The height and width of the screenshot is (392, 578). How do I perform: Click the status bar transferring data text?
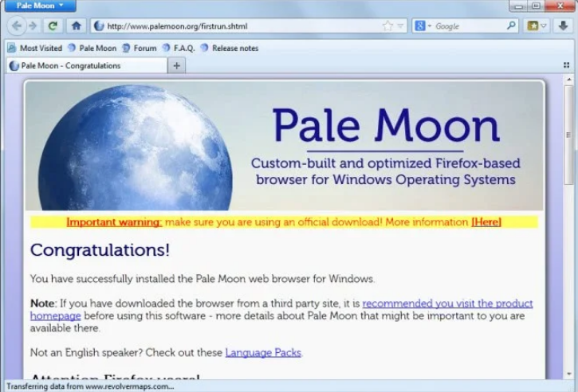tap(90, 386)
